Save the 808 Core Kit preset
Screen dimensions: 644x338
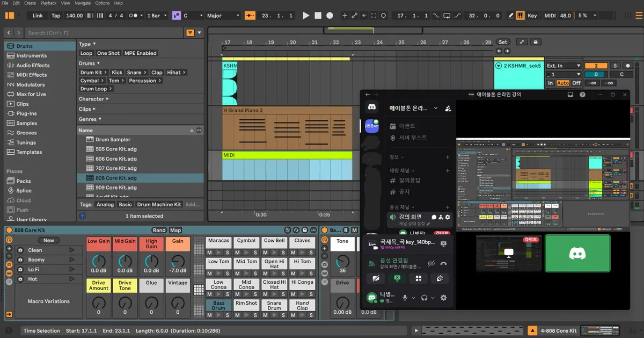point(305,230)
